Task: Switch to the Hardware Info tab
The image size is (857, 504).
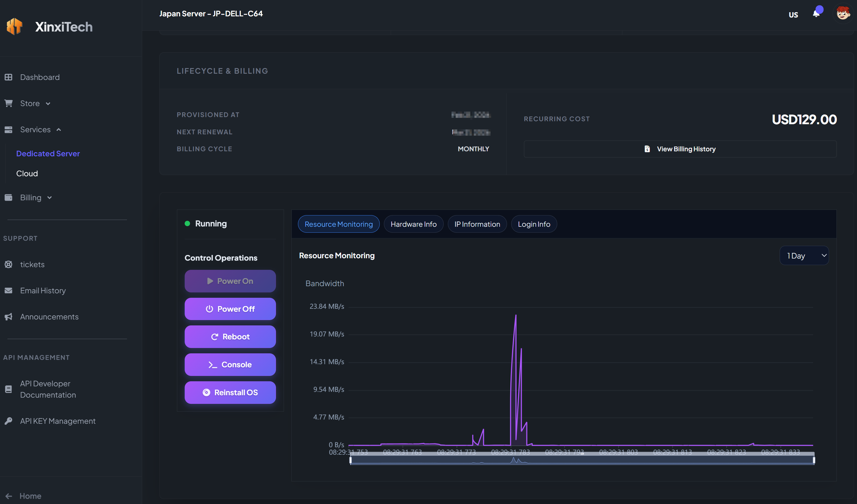Action: (414, 224)
